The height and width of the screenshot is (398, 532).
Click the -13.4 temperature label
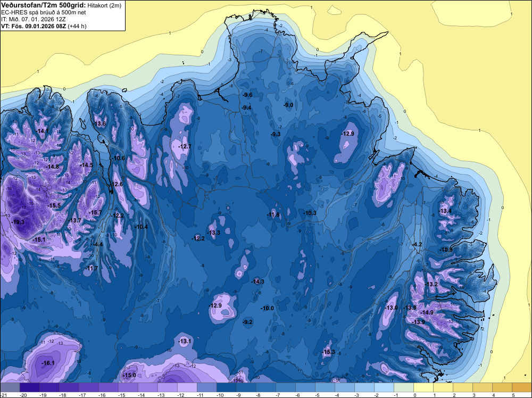click(x=445, y=211)
